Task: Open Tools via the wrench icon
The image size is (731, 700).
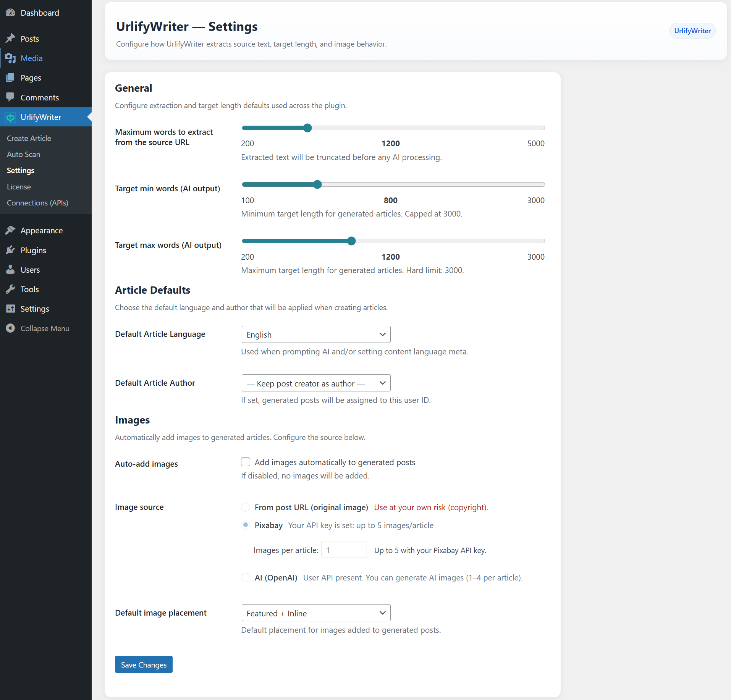Action: (11, 289)
